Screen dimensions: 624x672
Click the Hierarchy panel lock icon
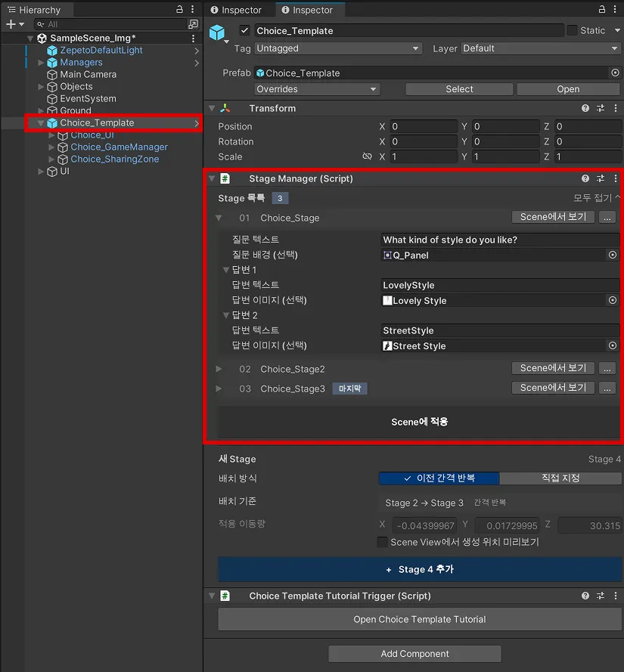coord(180,9)
